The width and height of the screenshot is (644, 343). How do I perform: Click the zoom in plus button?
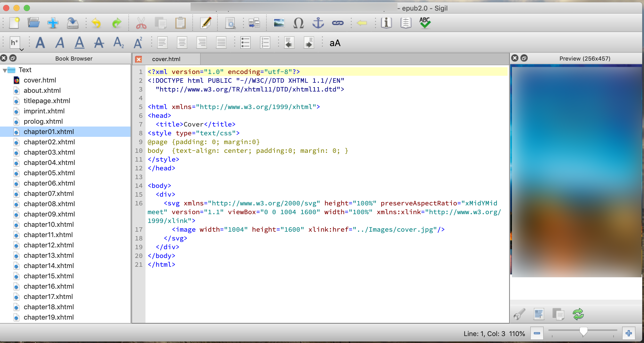pyautogui.click(x=629, y=333)
